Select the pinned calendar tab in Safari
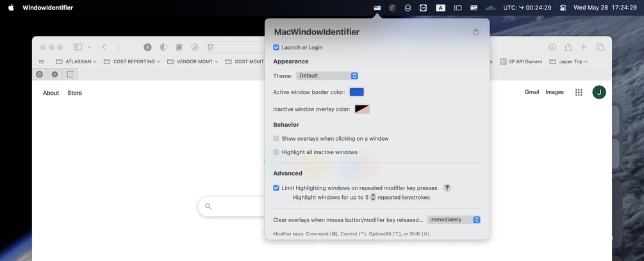This screenshot has height=261, width=644. coord(70,74)
